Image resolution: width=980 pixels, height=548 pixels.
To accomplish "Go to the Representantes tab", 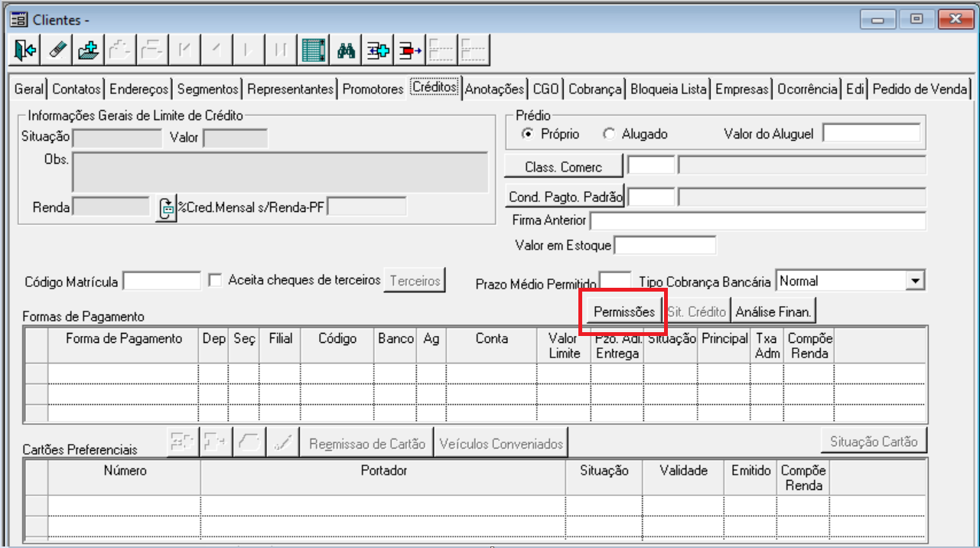I will click(x=291, y=90).
